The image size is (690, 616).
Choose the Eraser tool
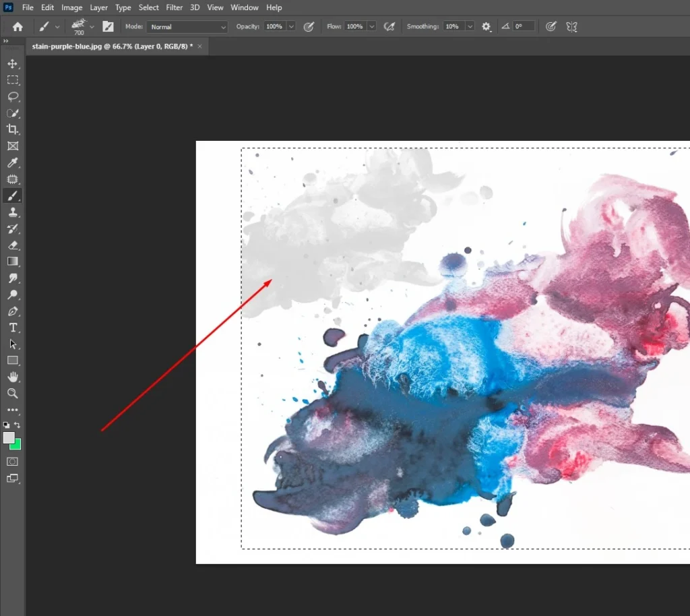pyautogui.click(x=12, y=245)
